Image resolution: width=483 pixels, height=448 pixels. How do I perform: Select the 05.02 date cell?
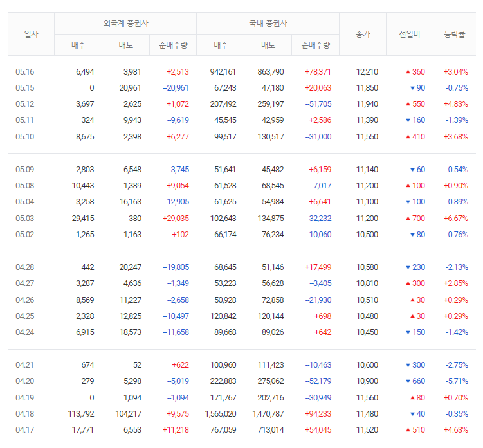point(25,234)
